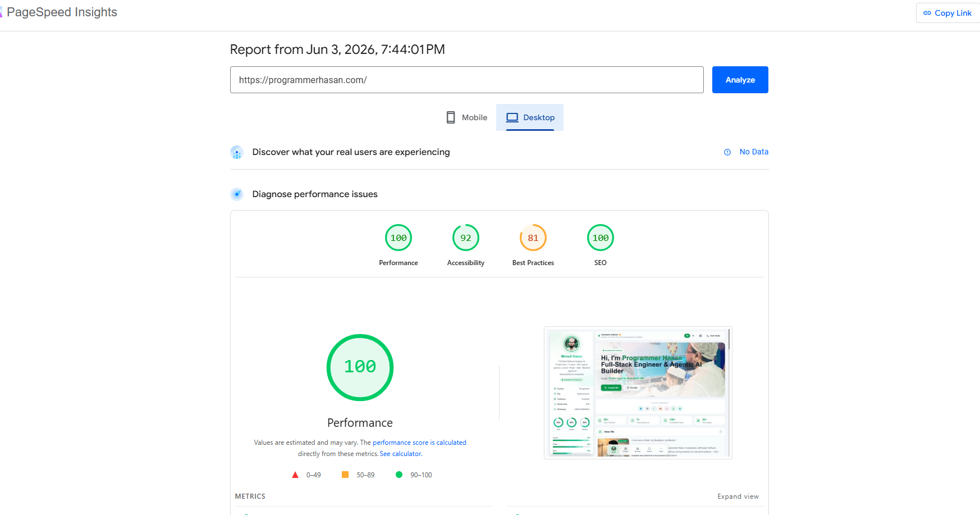980x515 pixels.
Task: Click the large Performance 100 gauge
Action: pos(360,367)
